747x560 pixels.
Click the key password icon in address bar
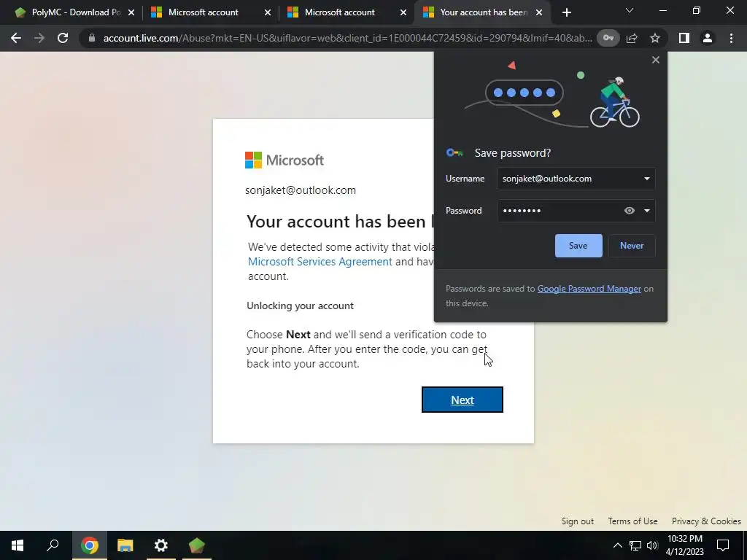tap(608, 38)
